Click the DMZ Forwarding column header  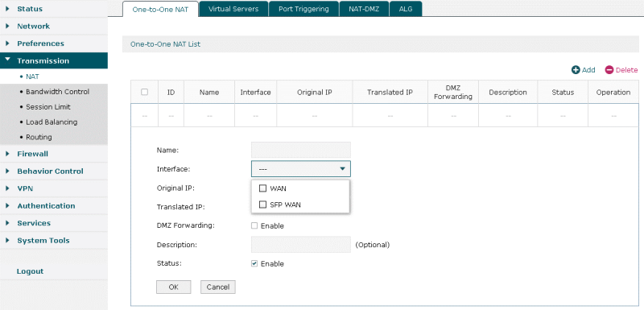point(453,93)
